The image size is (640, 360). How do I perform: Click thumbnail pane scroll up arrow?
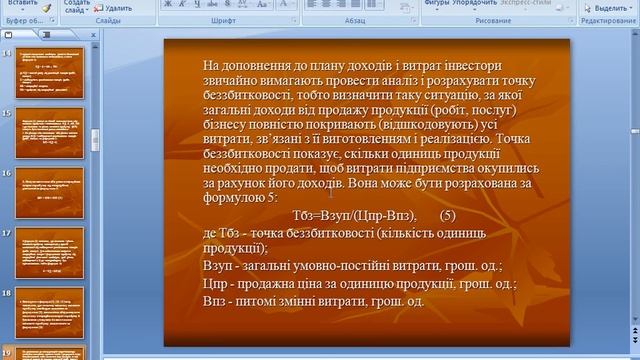pyautogui.click(x=95, y=47)
